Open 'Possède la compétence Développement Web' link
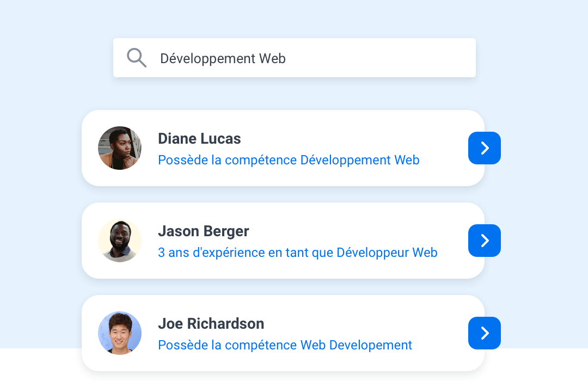588x381 pixels. (289, 160)
